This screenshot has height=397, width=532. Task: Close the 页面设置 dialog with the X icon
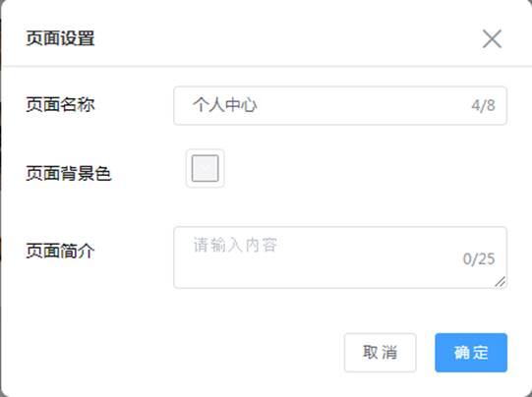click(492, 38)
